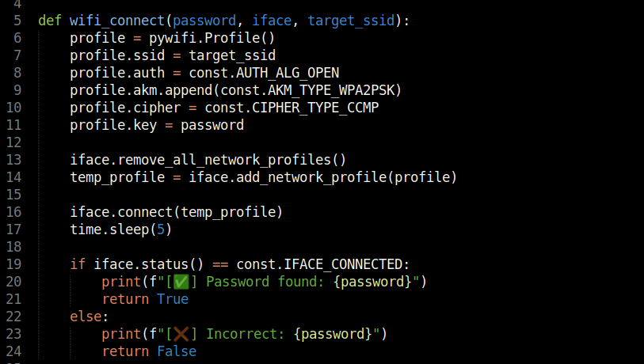The height and width of the screenshot is (364, 644).
Task: Click the AUTH_ALG_OPEN constant
Action: tap(288, 73)
